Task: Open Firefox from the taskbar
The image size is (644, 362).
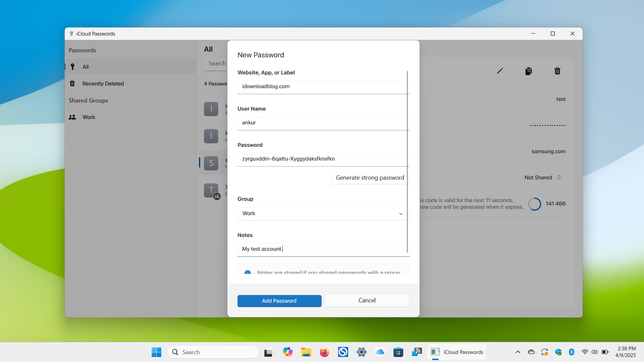Action: coord(324,352)
